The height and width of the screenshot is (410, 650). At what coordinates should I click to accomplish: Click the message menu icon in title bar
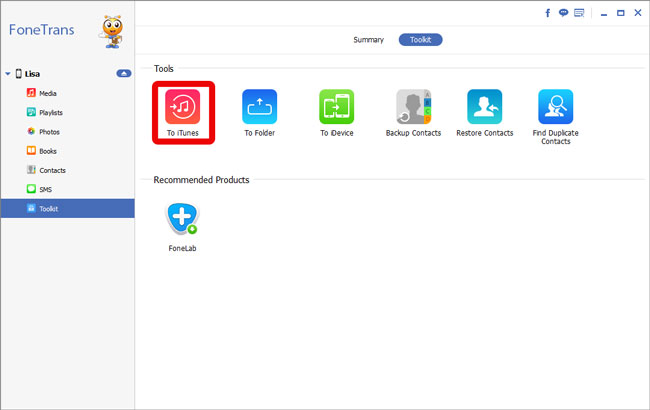(x=579, y=13)
